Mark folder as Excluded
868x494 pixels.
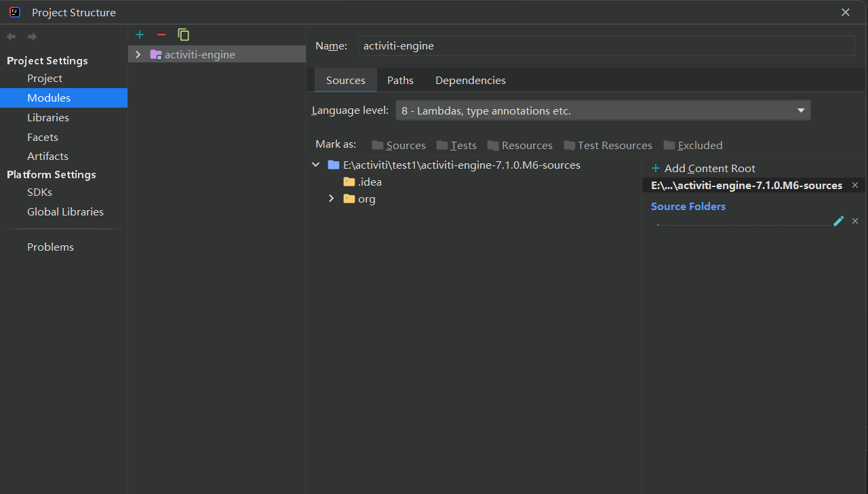pyautogui.click(x=692, y=145)
